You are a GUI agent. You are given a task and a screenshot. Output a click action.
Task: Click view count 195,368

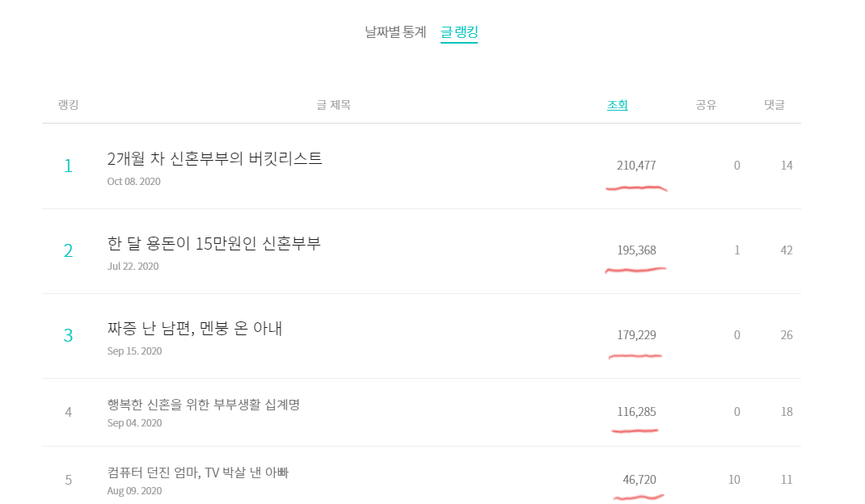click(x=636, y=250)
